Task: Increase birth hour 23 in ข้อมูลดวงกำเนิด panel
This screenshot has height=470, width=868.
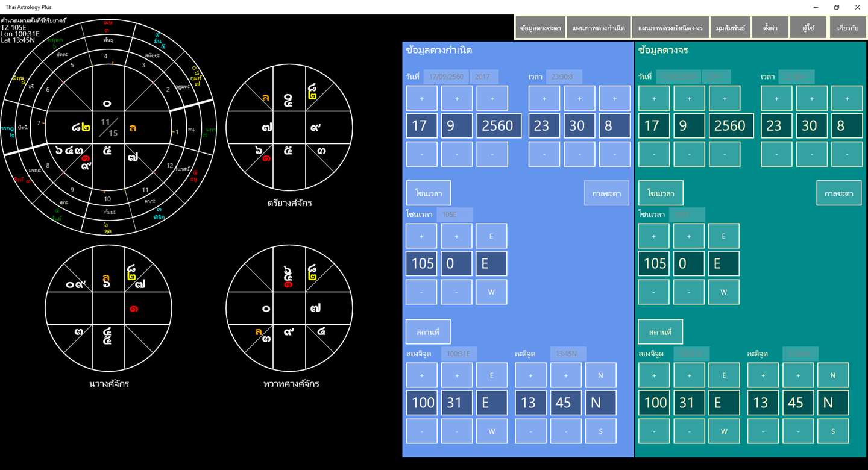Action: [544, 98]
